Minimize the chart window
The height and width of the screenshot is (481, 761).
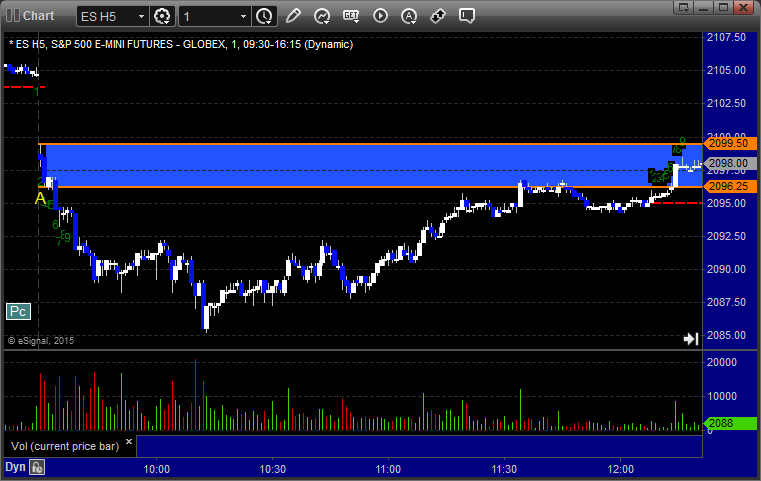click(704, 7)
